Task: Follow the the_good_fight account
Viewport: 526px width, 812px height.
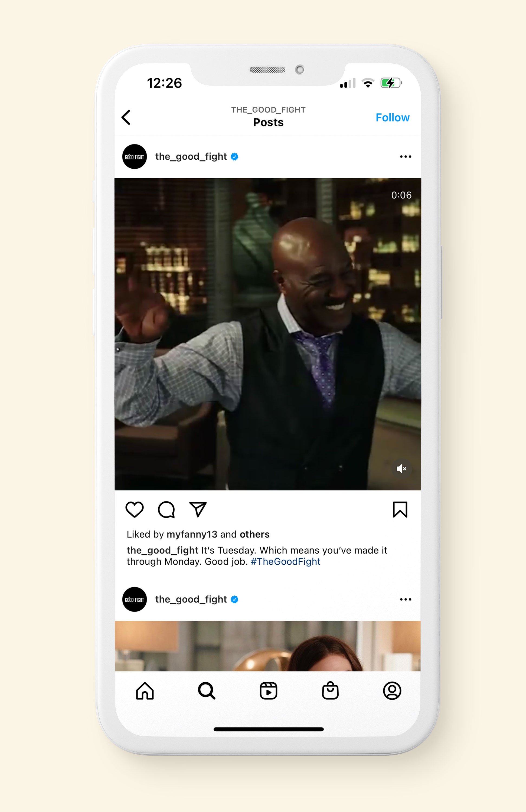Action: pos(393,117)
